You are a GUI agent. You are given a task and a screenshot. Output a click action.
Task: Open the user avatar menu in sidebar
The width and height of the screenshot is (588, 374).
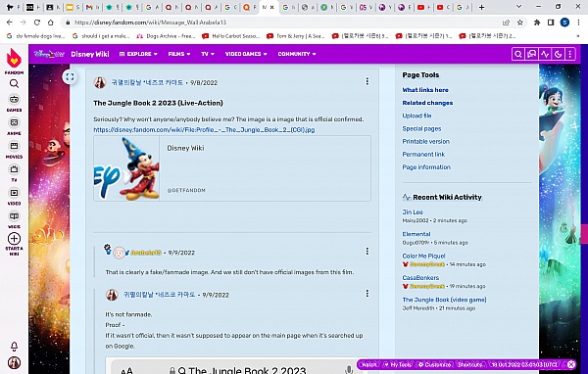[14, 363]
